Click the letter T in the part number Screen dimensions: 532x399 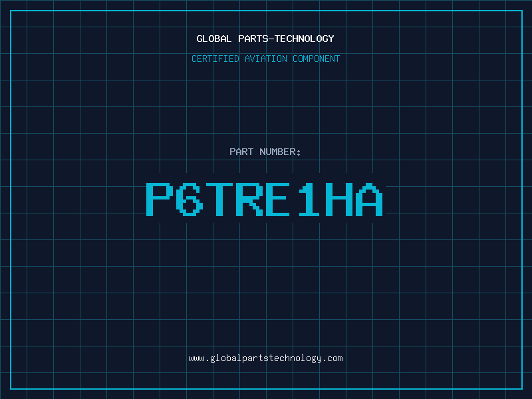(x=220, y=199)
